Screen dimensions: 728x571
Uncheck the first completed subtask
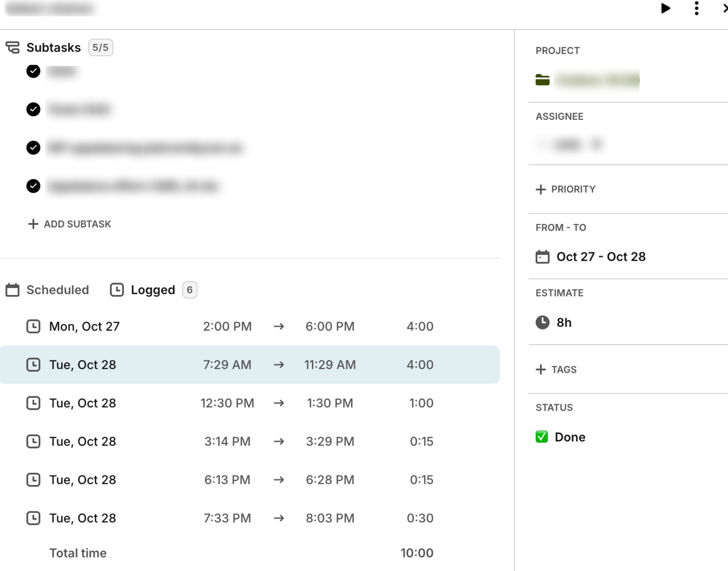[x=33, y=71]
